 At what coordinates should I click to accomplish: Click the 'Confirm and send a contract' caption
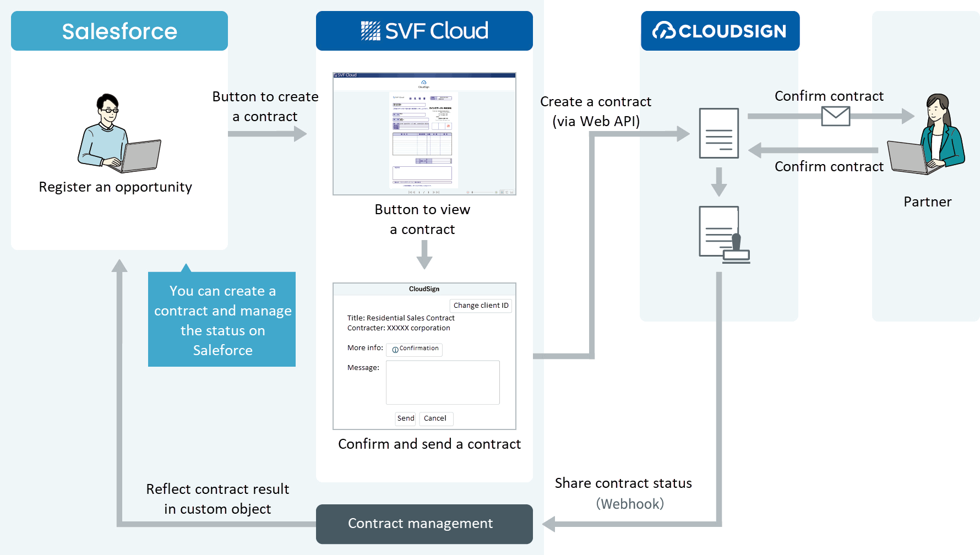[x=429, y=444]
